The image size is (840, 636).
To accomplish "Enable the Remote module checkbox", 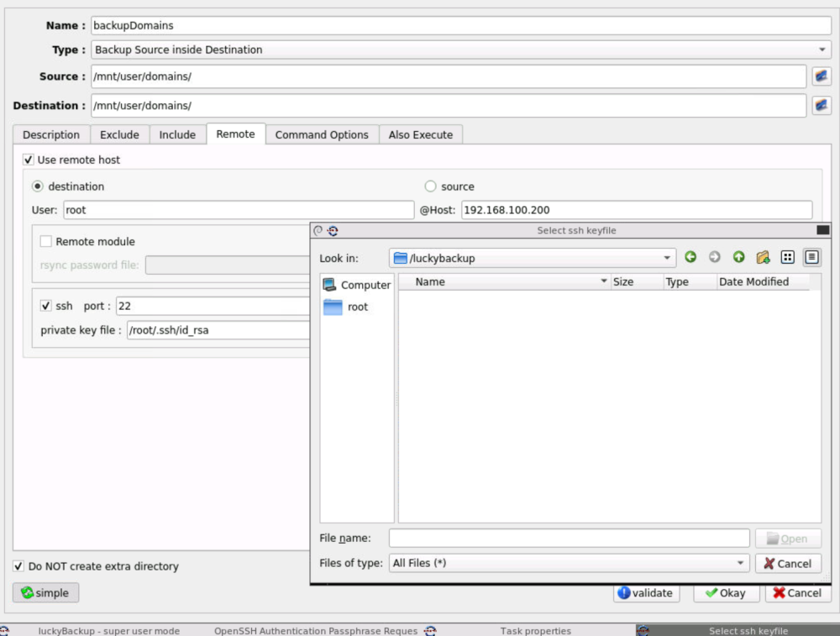I will 46,242.
